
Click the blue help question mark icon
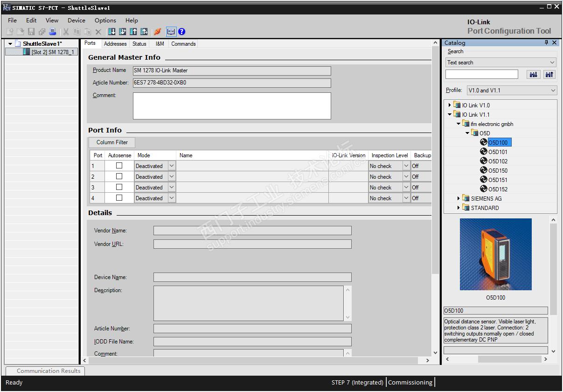click(x=182, y=32)
